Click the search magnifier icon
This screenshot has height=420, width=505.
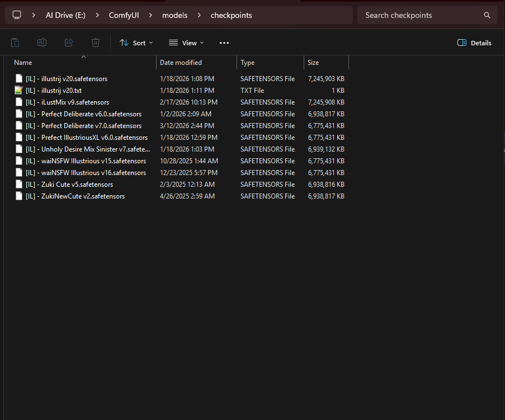[487, 15]
